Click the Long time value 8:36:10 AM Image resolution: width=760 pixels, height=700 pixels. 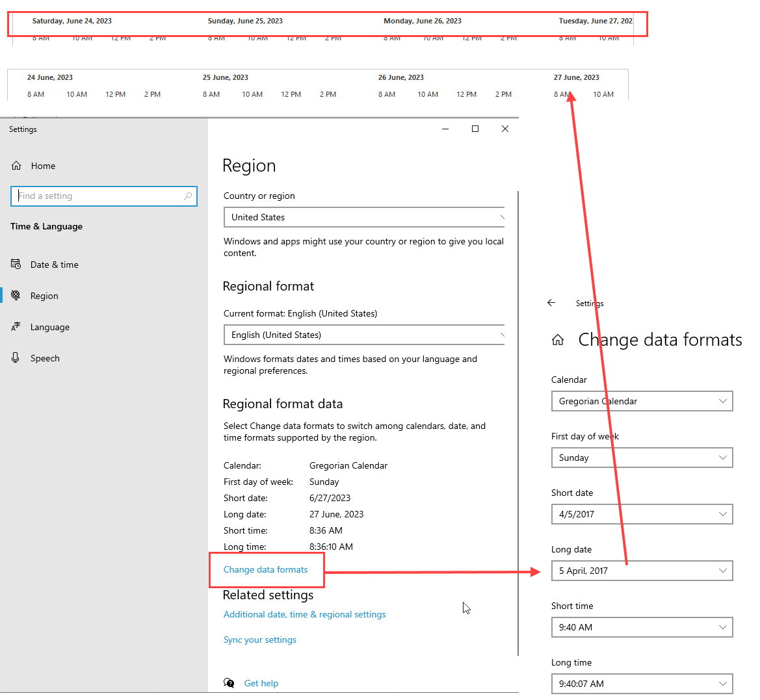point(331,547)
